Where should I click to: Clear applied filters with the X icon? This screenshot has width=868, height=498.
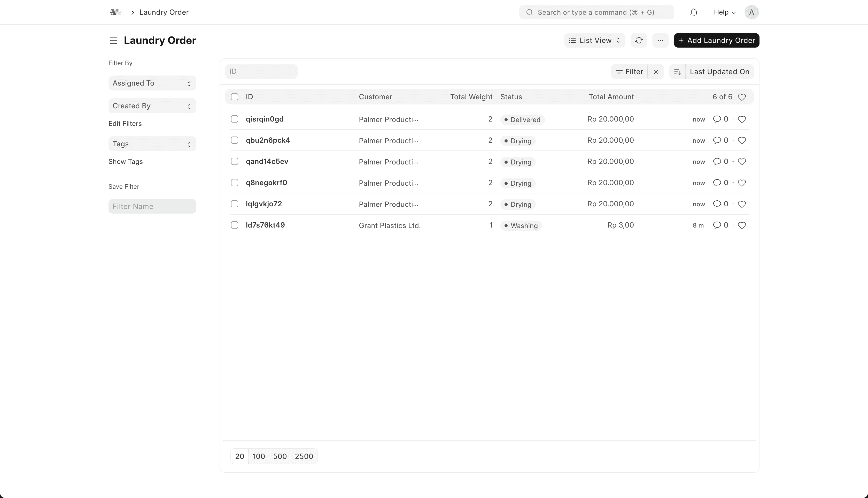655,72
